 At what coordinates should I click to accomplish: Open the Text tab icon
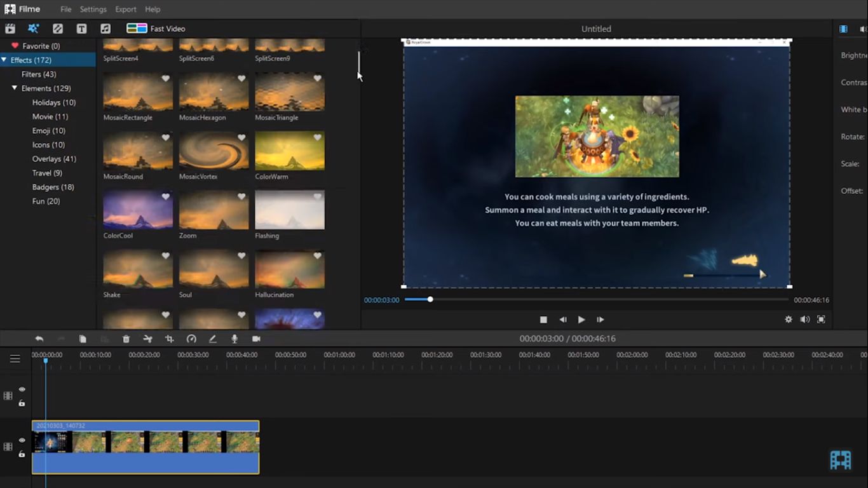coord(81,29)
